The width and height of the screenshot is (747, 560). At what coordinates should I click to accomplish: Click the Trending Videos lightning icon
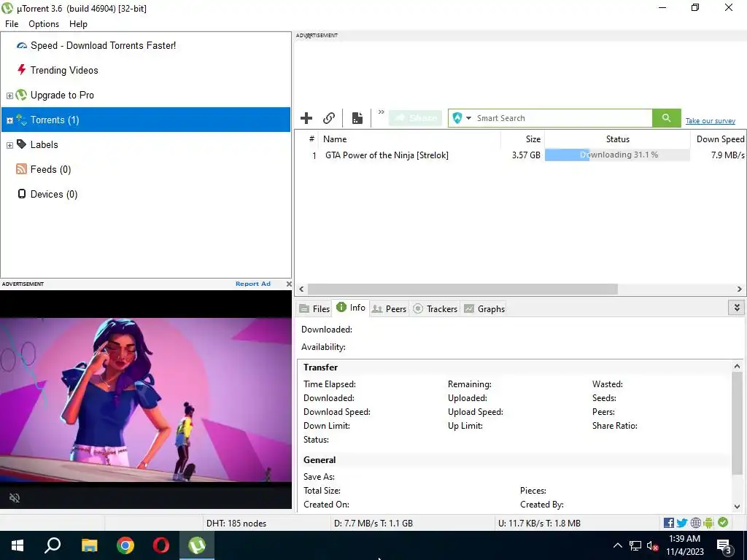[x=21, y=70]
